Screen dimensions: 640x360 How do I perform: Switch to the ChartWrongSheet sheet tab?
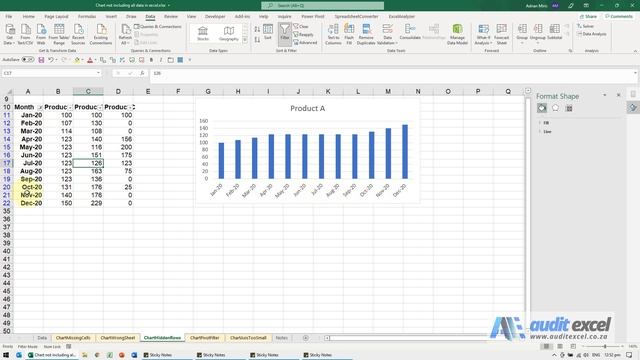point(118,338)
